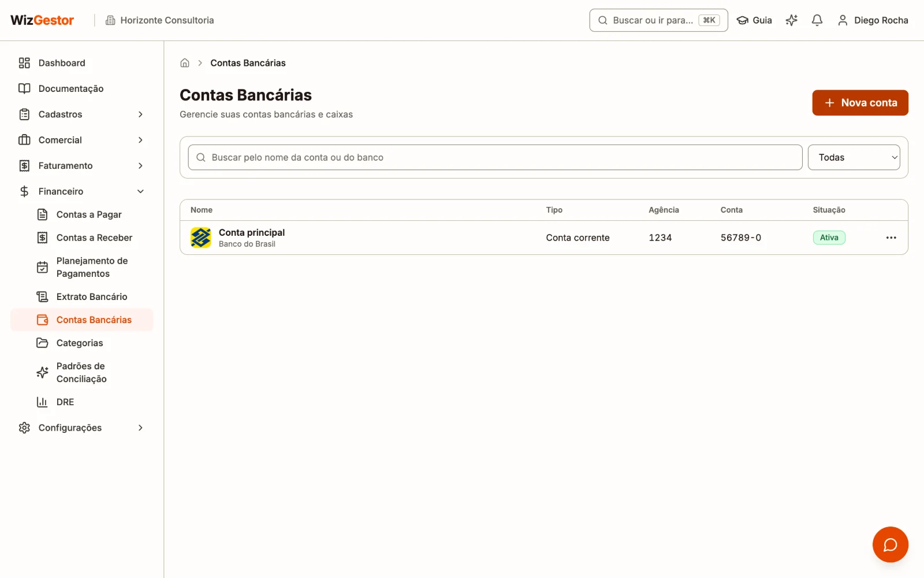Image resolution: width=924 pixels, height=578 pixels.
Task: Open Documentação in sidebar
Action: (81, 88)
